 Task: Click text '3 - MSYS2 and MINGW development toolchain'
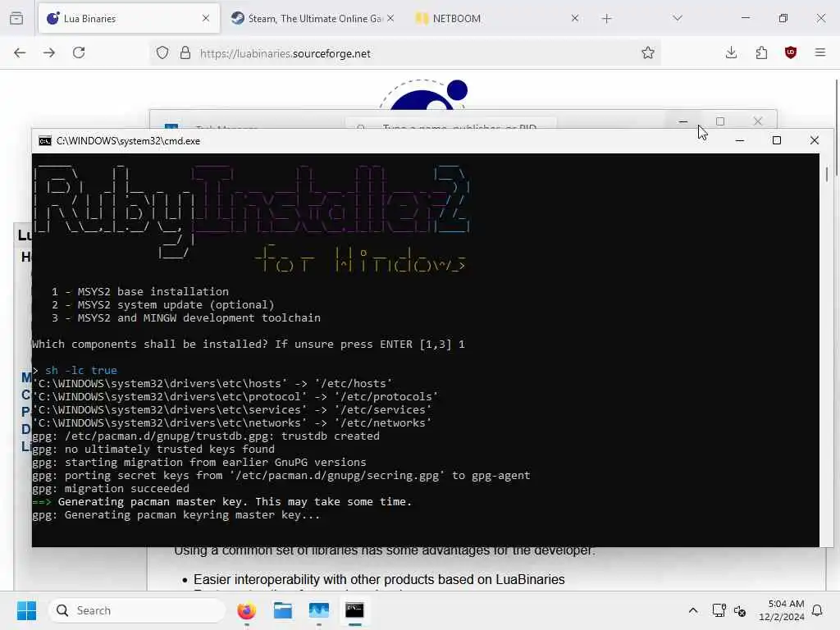[186, 318]
